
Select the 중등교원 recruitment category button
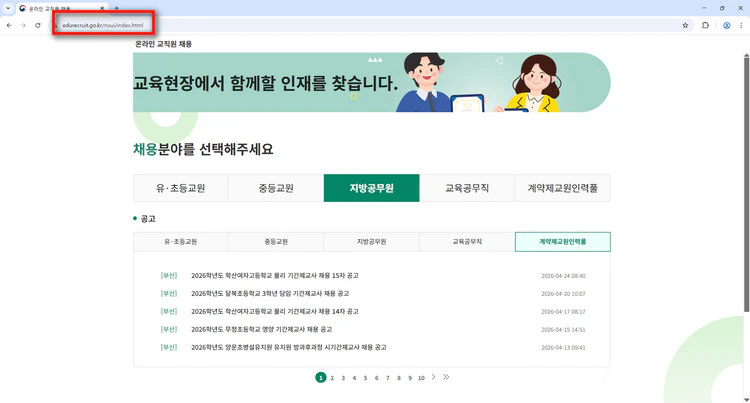[x=276, y=188]
